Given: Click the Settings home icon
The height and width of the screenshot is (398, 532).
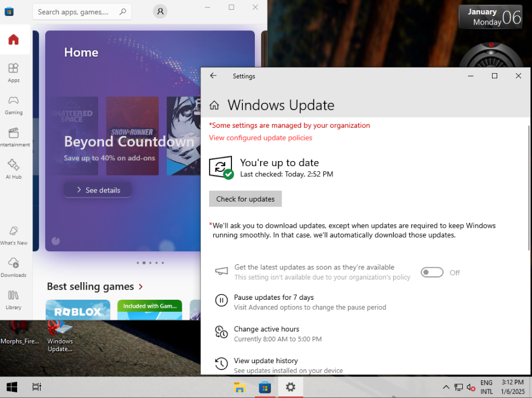Looking at the screenshot, I should click(x=214, y=106).
